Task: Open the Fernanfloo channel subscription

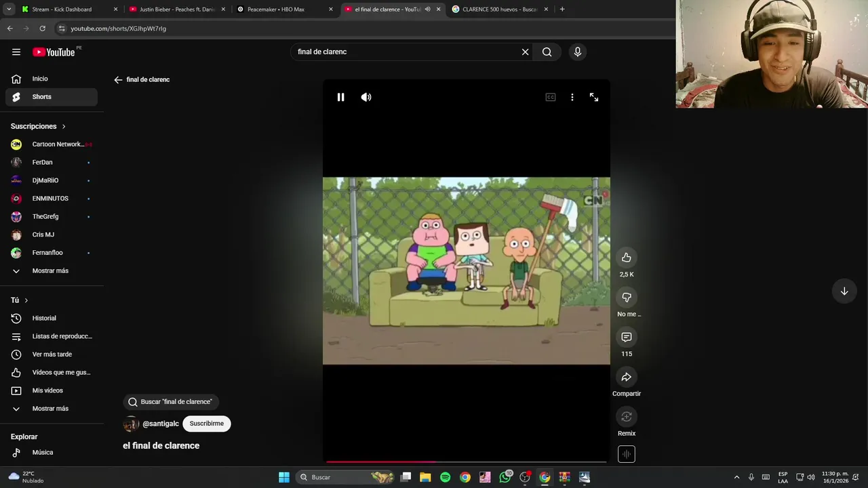Action: (x=52, y=253)
